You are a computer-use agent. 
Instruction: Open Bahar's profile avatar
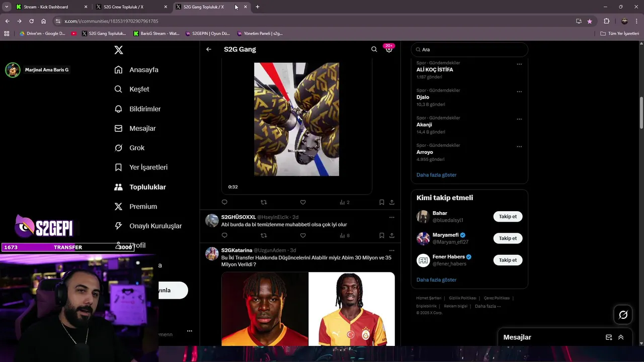(423, 217)
